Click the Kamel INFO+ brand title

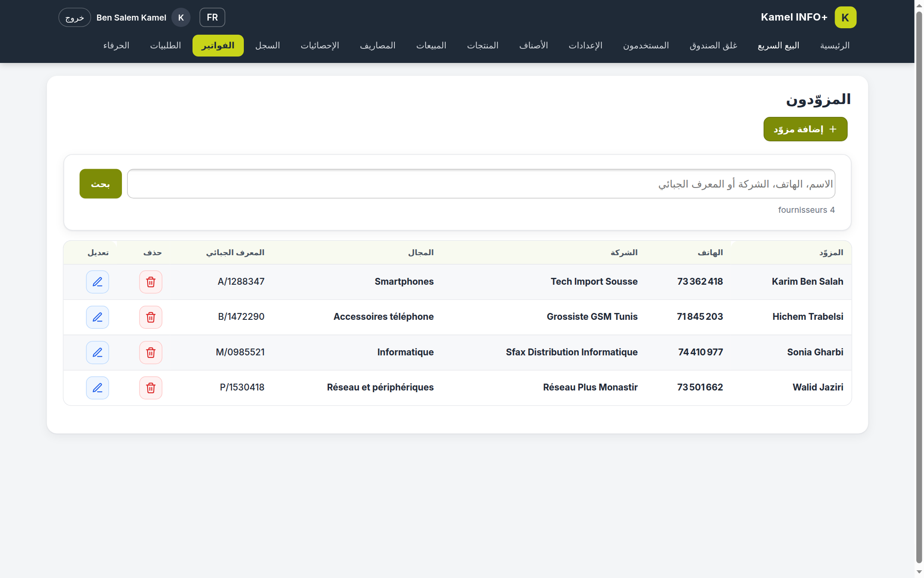click(x=794, y=17)
